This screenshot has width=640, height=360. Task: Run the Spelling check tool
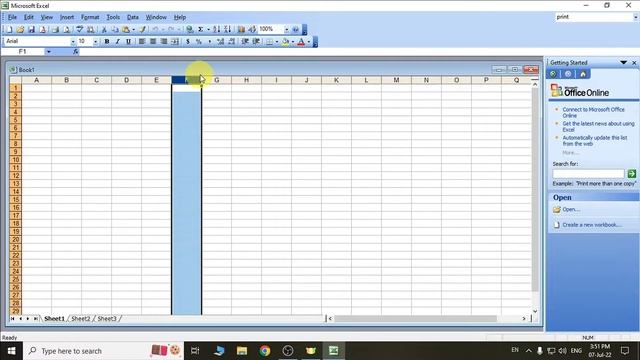click(x=80, y=29)
